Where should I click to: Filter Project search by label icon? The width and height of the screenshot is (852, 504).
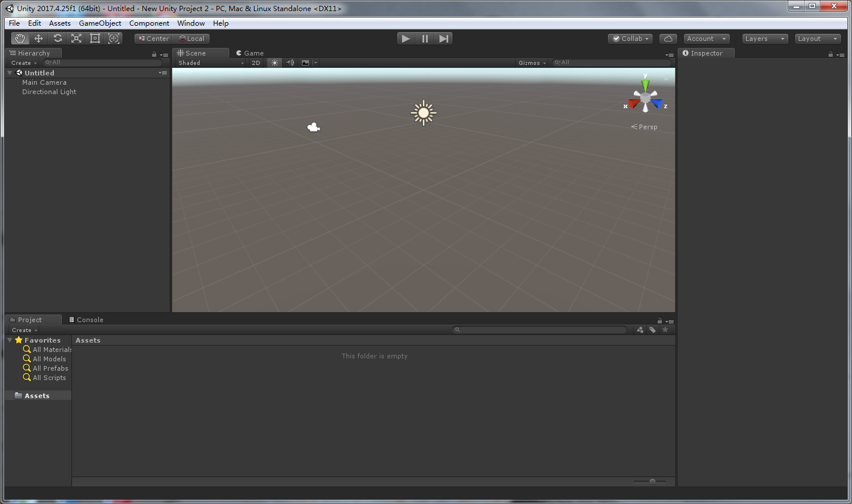pos(652,330)
